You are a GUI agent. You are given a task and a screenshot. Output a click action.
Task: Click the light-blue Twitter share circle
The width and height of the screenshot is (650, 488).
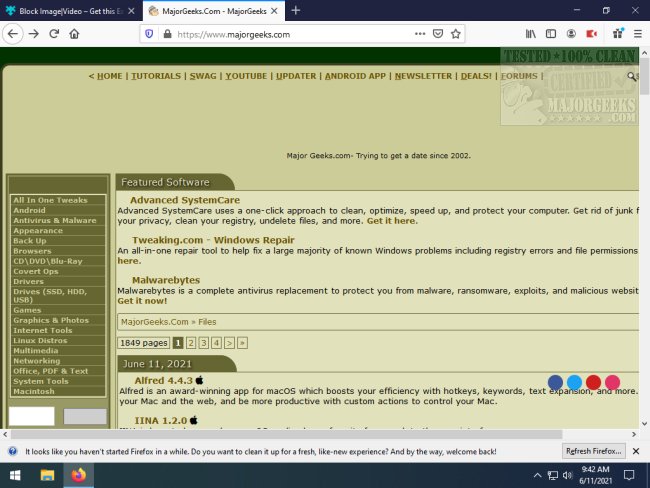(x=574, y=382)
